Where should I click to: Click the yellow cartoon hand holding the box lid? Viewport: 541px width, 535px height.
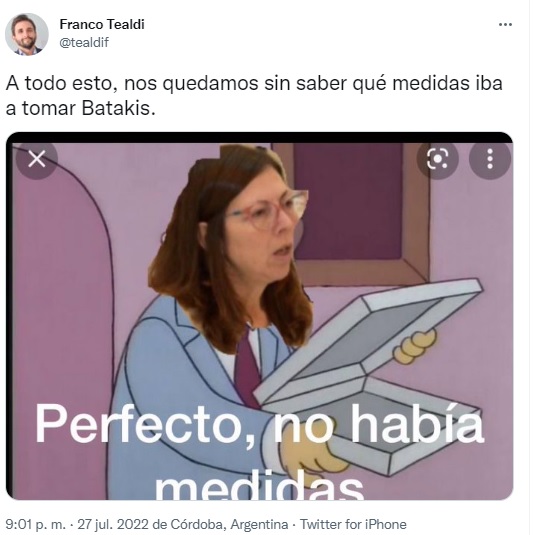point(415,345)
